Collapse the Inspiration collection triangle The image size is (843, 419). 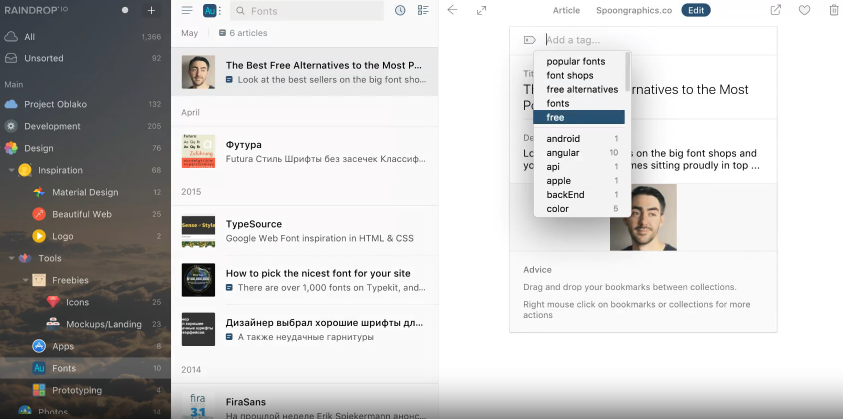tap(11, 171)
